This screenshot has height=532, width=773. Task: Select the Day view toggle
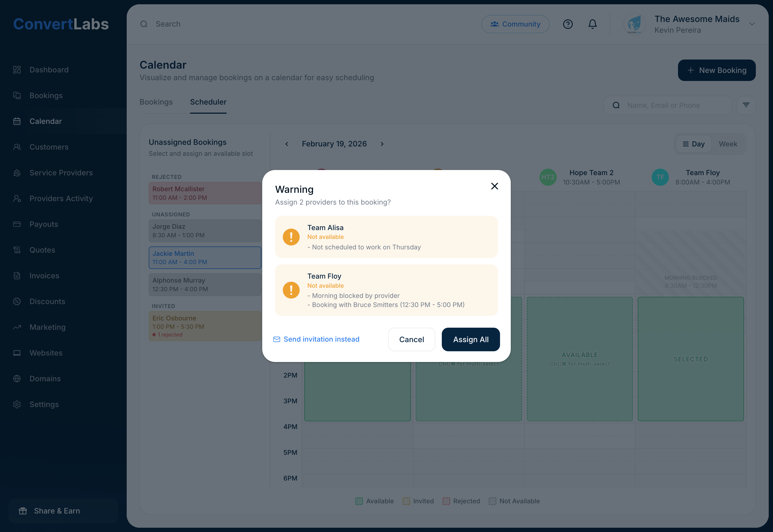693,144
